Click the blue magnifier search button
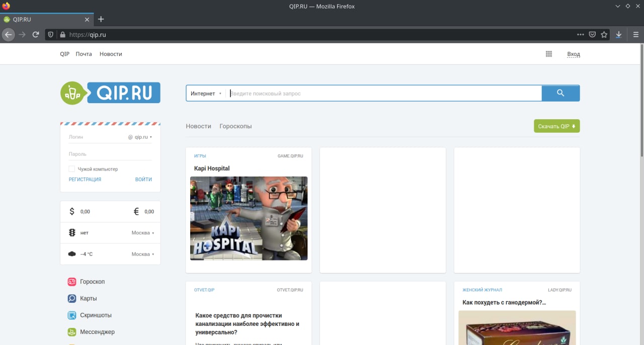This screenshot has width=644, height=345. pos(560,93)
